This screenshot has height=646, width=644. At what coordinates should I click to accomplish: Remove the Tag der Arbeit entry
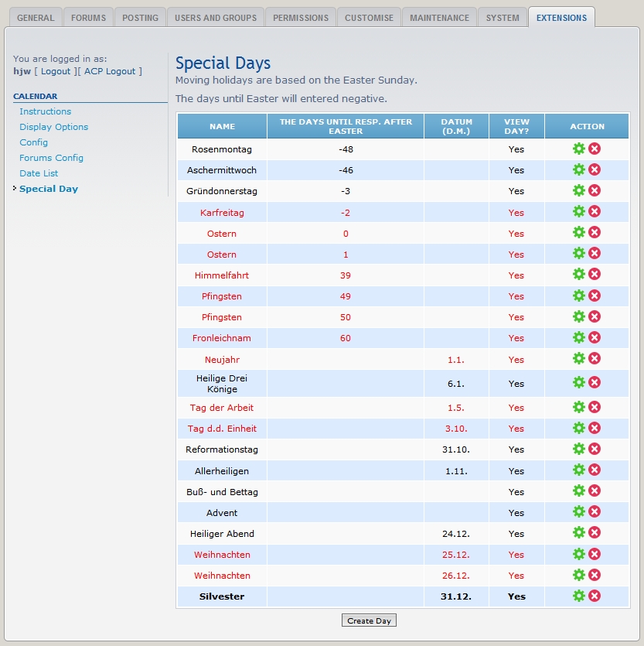(595, 407)
